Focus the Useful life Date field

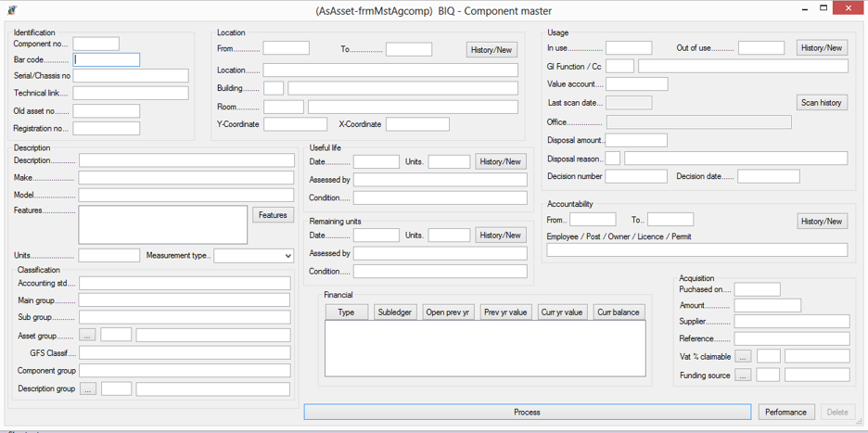tap(377, 161)
